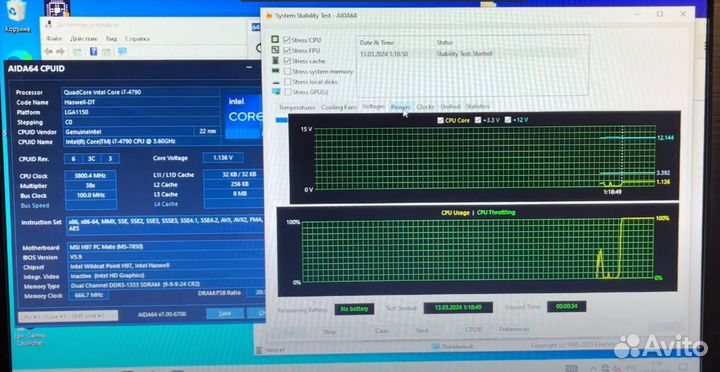Click Save in the System Stability Test window

[422, 330]
